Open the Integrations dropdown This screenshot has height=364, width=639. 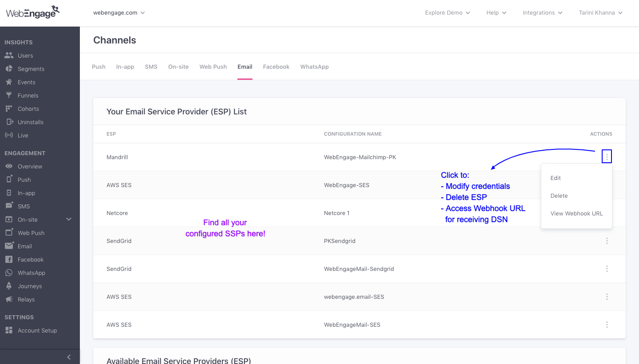[x=542, y=13]
